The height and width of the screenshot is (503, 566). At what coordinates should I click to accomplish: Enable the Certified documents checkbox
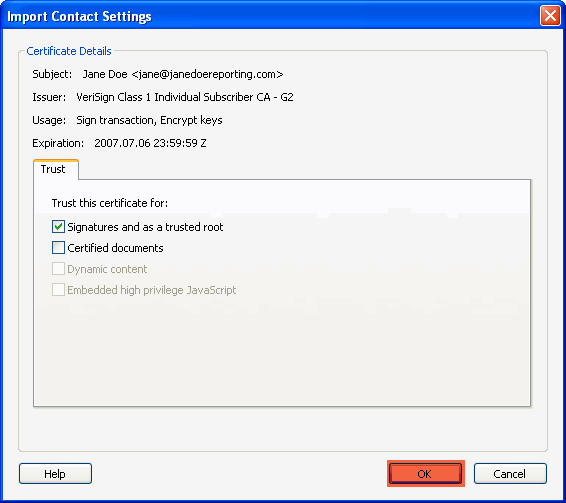pyautogui.click(x=58, y=248)
